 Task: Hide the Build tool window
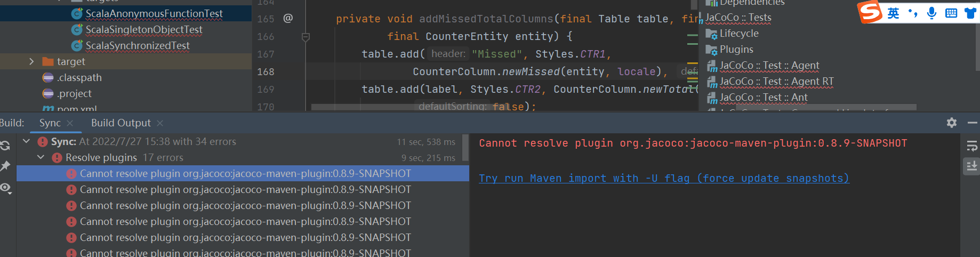[973, 123]
